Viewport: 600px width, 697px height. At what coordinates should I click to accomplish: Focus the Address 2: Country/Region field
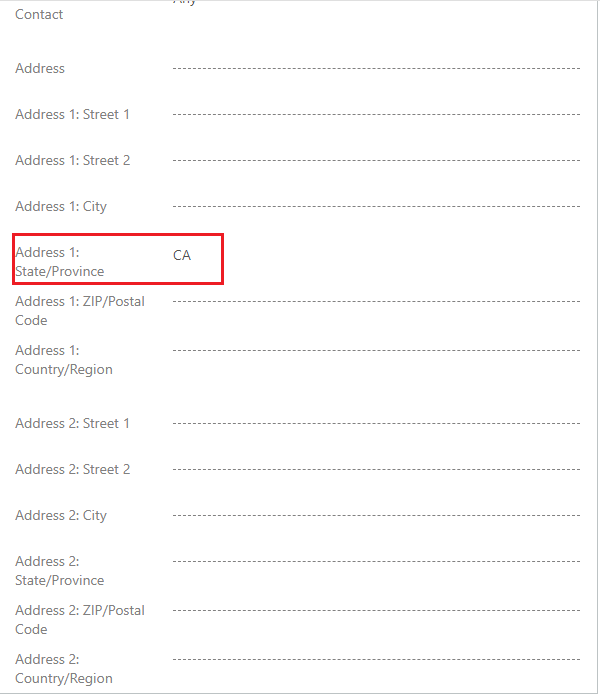(376, 659)
